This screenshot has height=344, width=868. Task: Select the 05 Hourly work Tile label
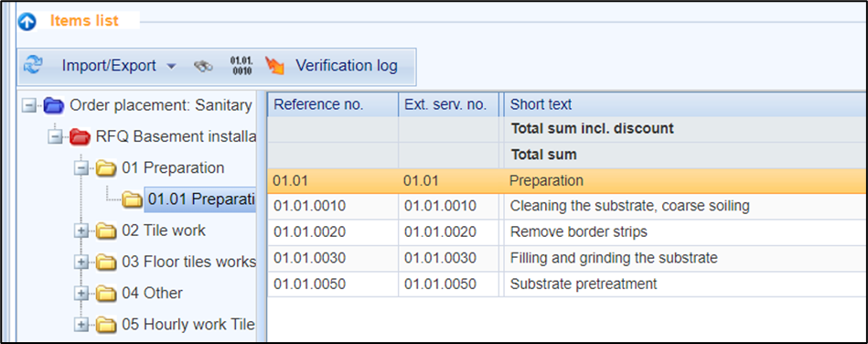pyautogui.click(x=188, y=325)
